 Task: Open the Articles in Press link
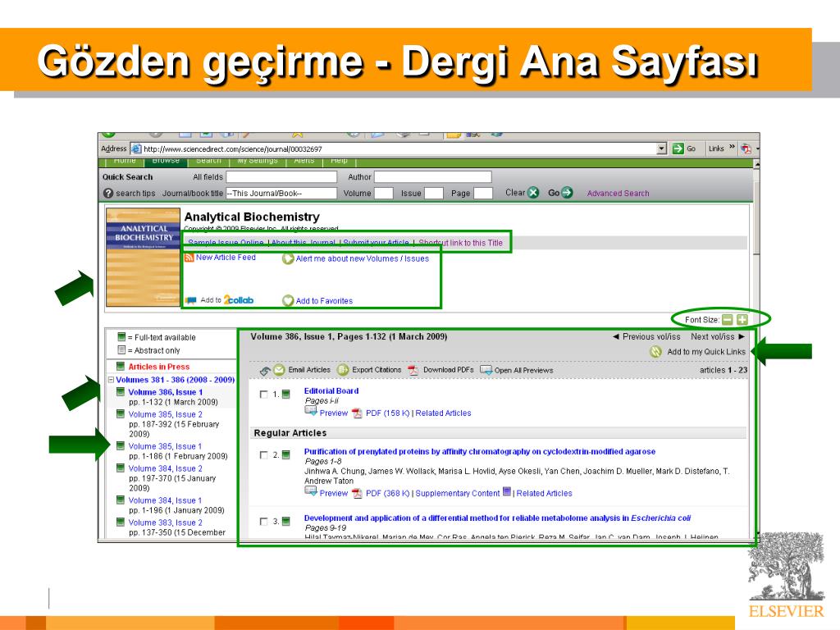158,367
